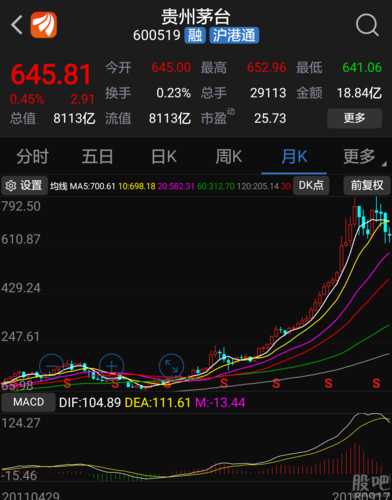The height and width of the screenshot is (500, 392).
Task: Select the 周K weekly chart tab
Action: click(x=229, y=157)
